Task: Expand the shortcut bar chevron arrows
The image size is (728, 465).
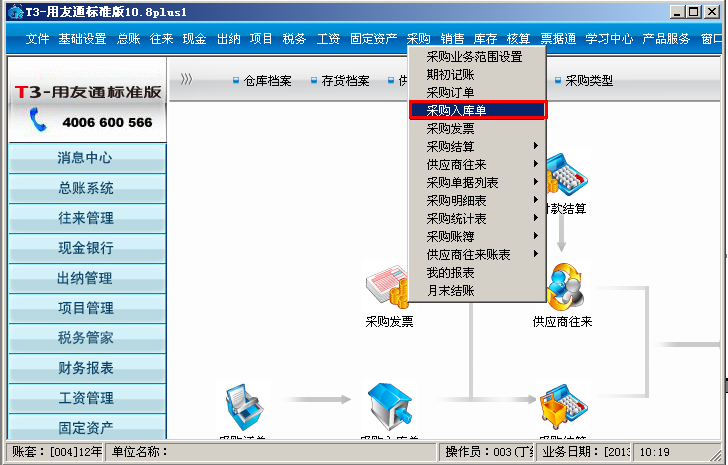Action: coord(186,79)
